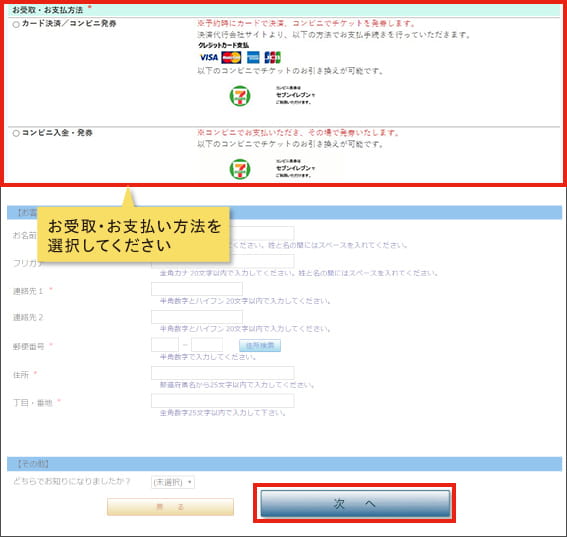Click the セブンイレブン text under コンビニ入金・発券
The height and width of the screenshot is (537, 567).
(x=295, y=168)
